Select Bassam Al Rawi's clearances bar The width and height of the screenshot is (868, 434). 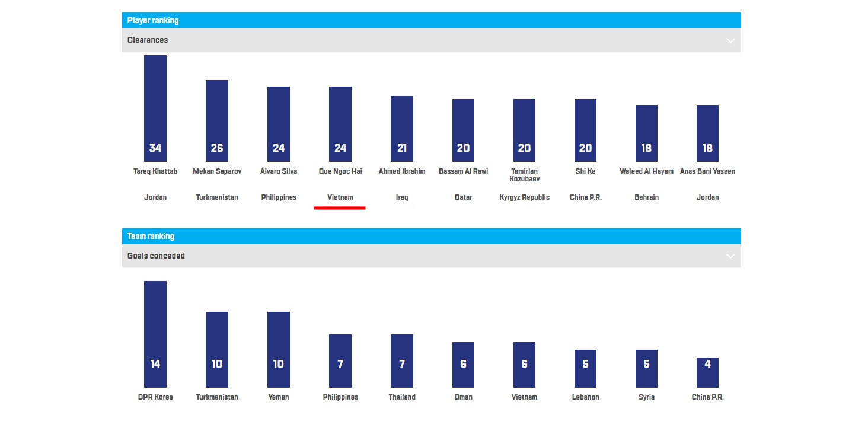point(463,130)
